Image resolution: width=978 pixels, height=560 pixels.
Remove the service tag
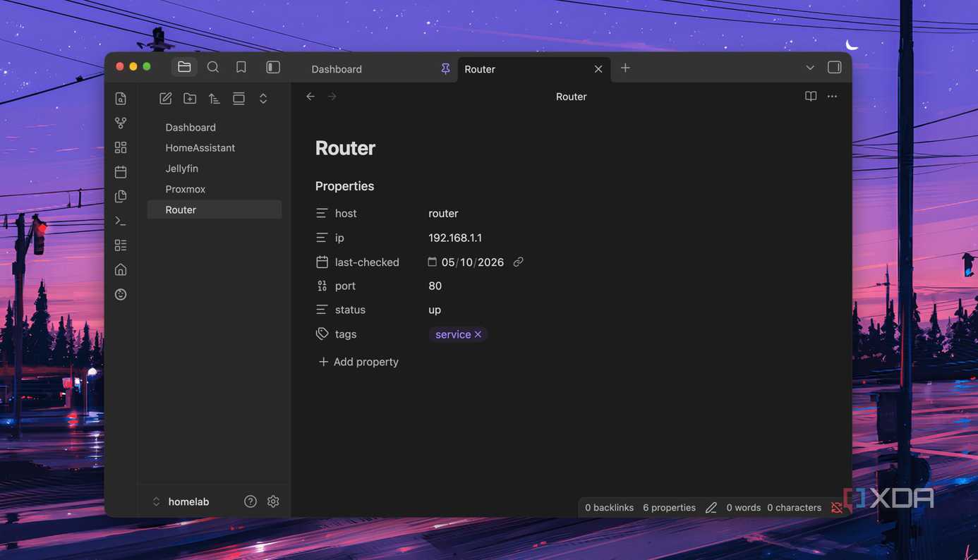coord(478,334)
